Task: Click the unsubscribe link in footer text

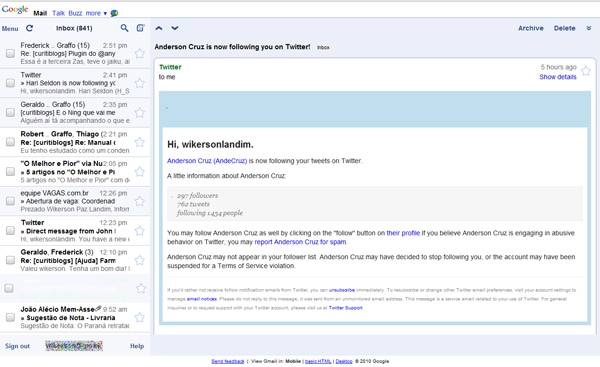Action: (342, 290)
